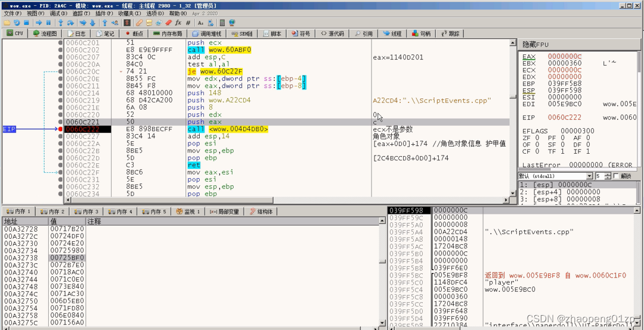Select the 局部变量 tab
Image resolution: width=644 pixels, height=330 pixels.
(x=224, y=212)
